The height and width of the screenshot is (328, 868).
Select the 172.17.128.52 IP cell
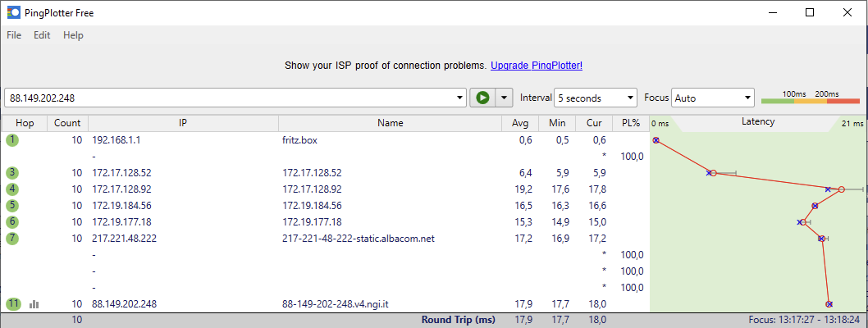pos(121,173)
